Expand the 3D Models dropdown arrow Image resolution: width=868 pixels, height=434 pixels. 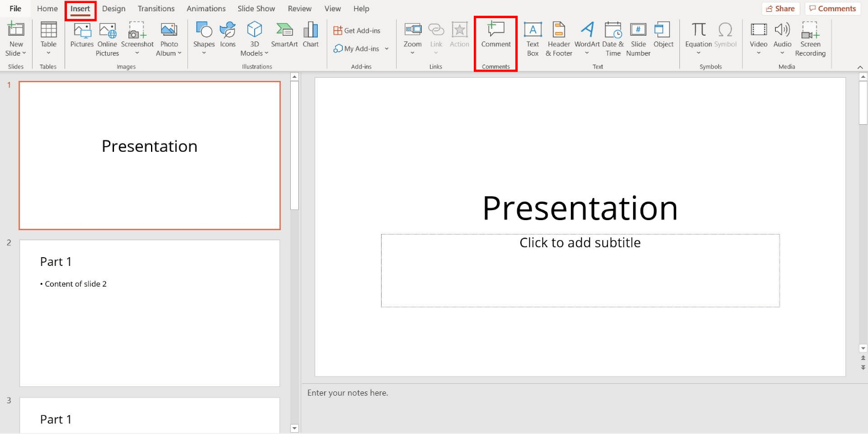coord(266,53)
